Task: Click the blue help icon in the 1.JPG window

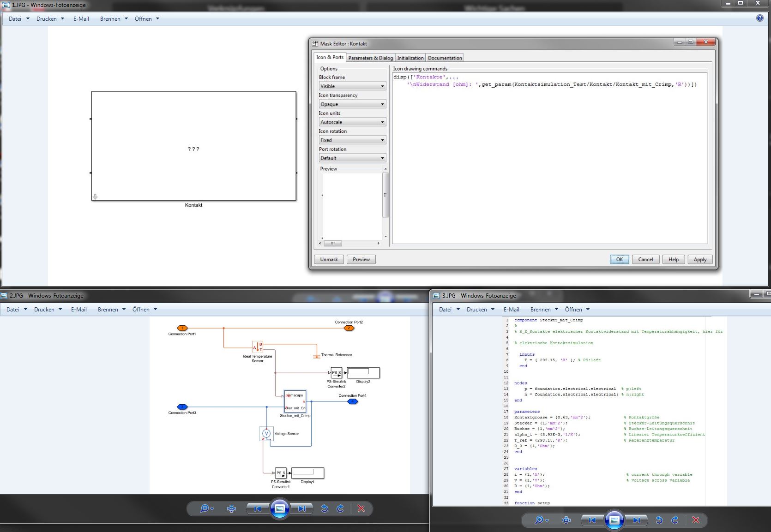Action: pyautogui.click(x=759, y=18)
